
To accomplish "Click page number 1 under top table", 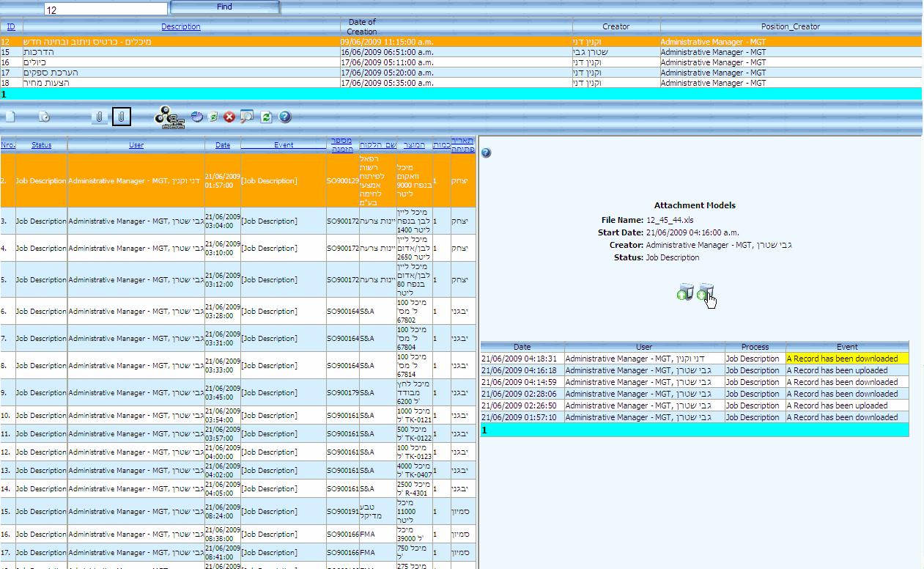I will pyautogui.click(x=4, y=94).
